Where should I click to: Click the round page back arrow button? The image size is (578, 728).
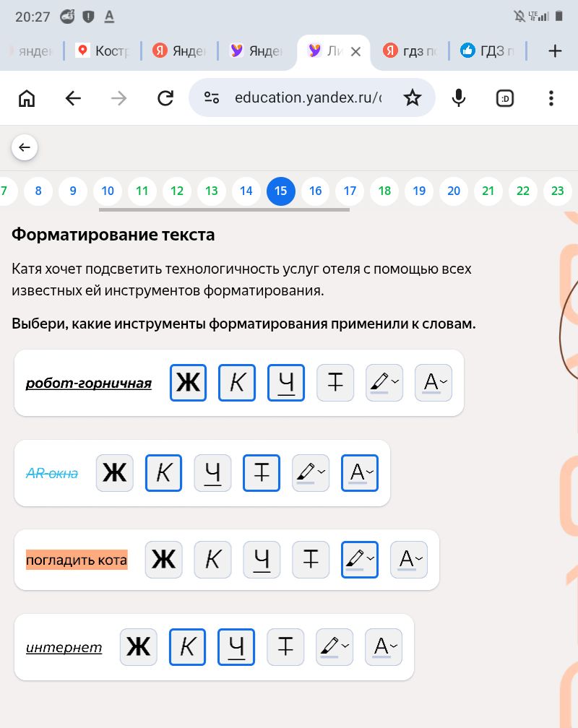click(24, 147)
